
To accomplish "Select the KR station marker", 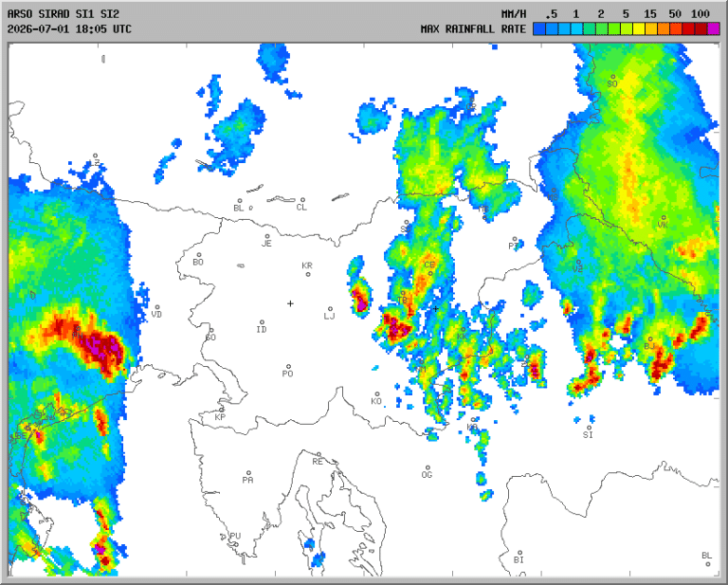I will tap(308, 274).
